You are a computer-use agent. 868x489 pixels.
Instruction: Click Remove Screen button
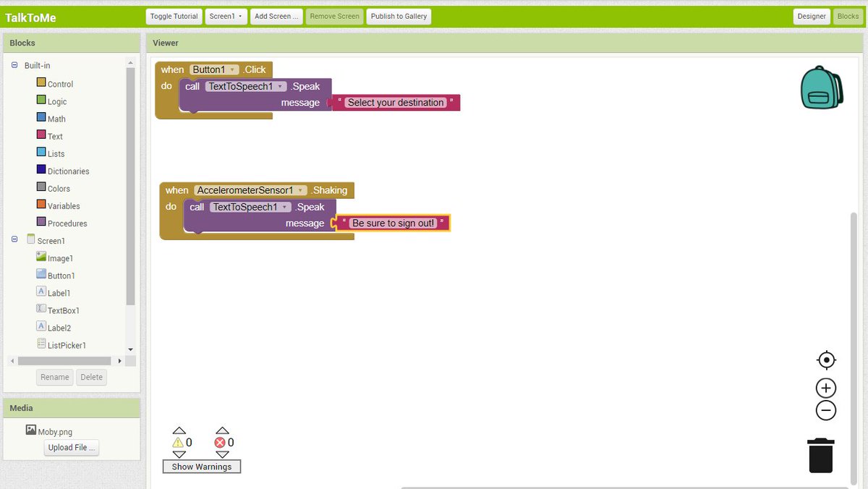tap(334, 16)
